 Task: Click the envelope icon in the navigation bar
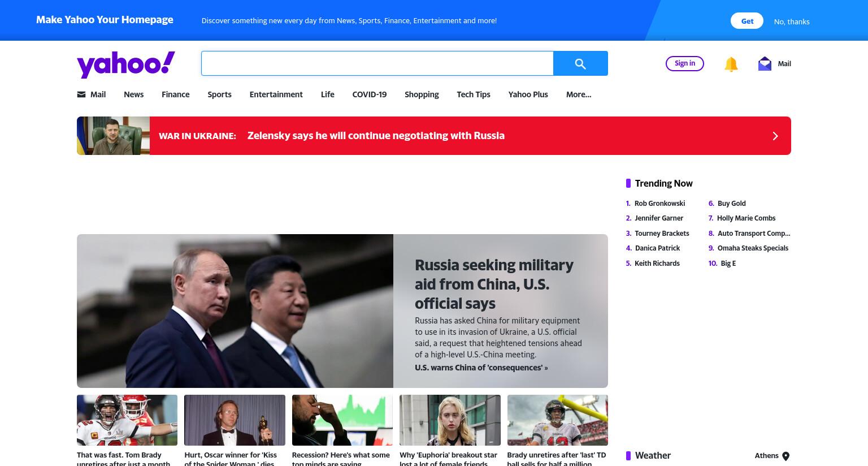point(81,94)
